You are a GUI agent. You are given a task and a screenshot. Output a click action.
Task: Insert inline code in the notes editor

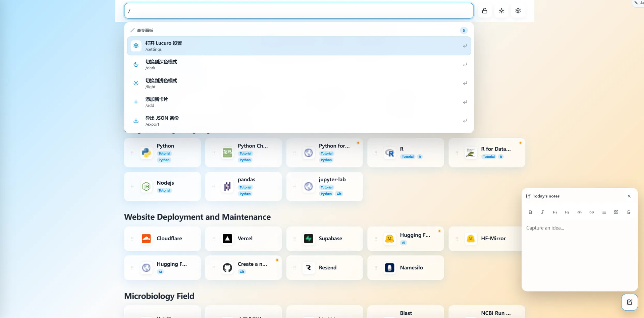[579, 212]
